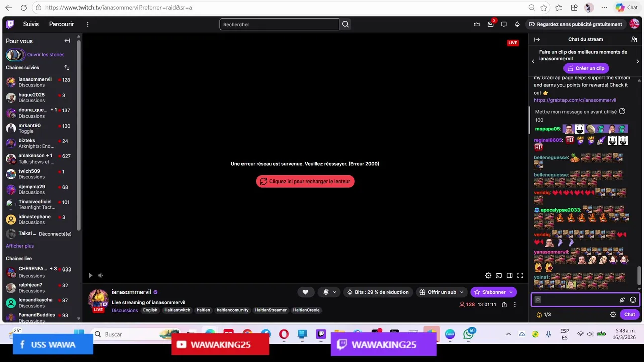Click Afficher plus in sidebar
644x362 pixels.
click(20, 246)
